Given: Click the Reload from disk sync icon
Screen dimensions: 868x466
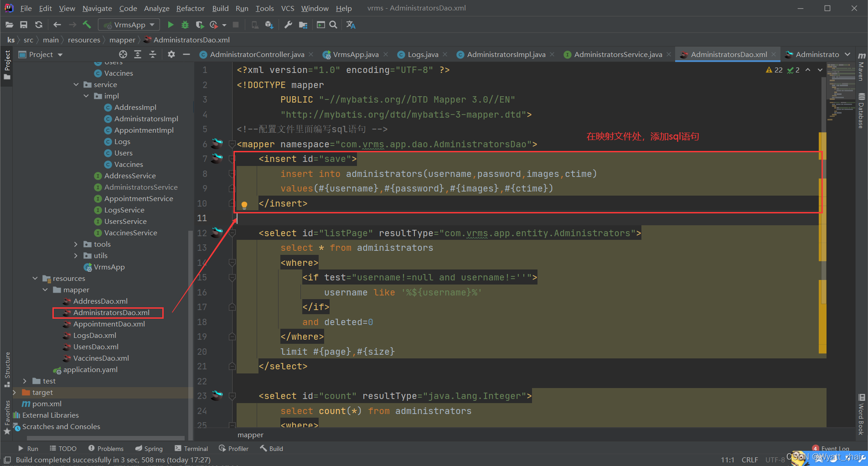Looking at the screenshot, I should [39, 25].
